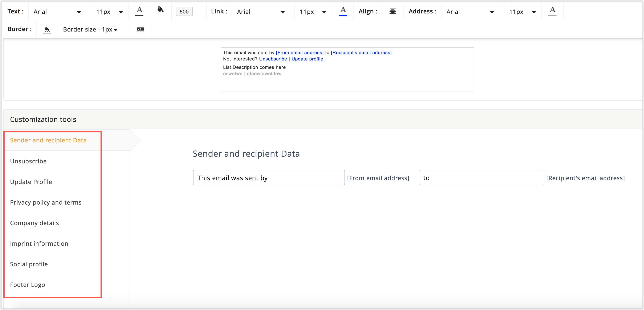The height and width of the screenshot is (310, 644).
Task: Click the border style lines icon
Action: click(x=140, y=30)
